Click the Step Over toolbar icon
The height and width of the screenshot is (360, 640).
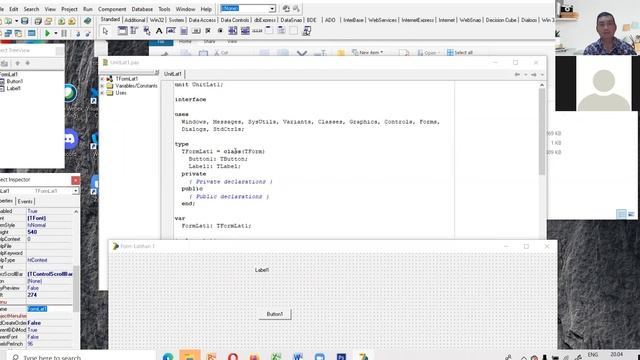coord(87,33)
